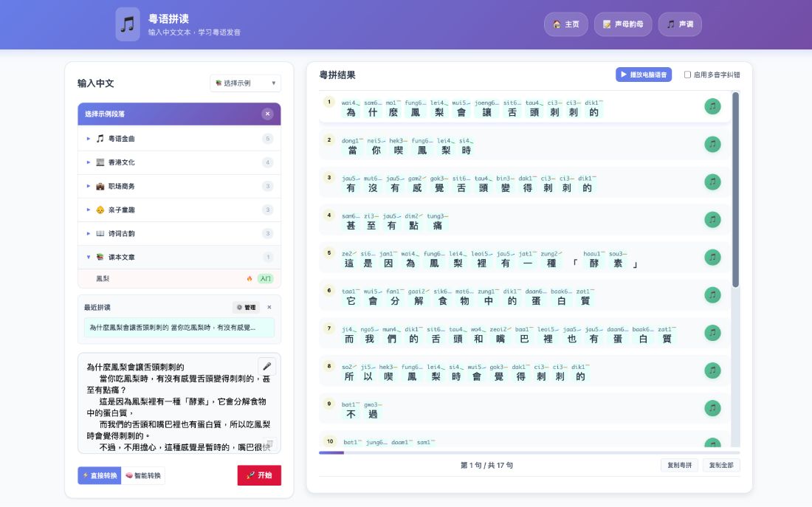The height and width of the screenshot is (507, 812).
Task: Play audio for sentence 1
Action: click(x=712, y=106)
